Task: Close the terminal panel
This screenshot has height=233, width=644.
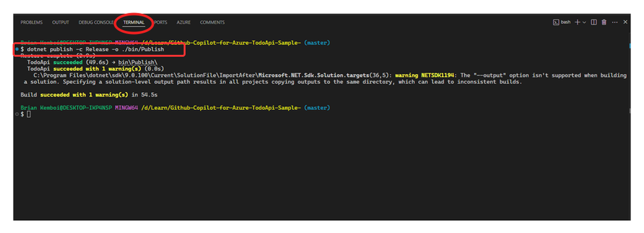Action: pos(625,23)
